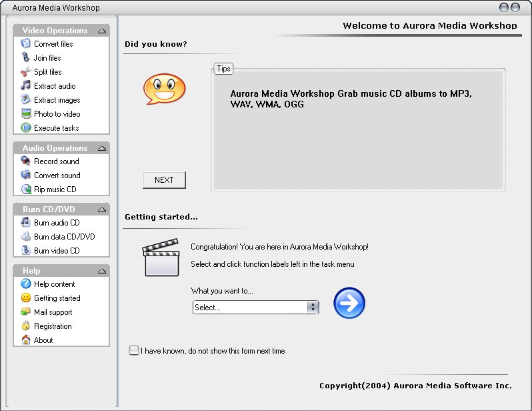
Task: Open Photo to video task
Action: tap(57, 114)
